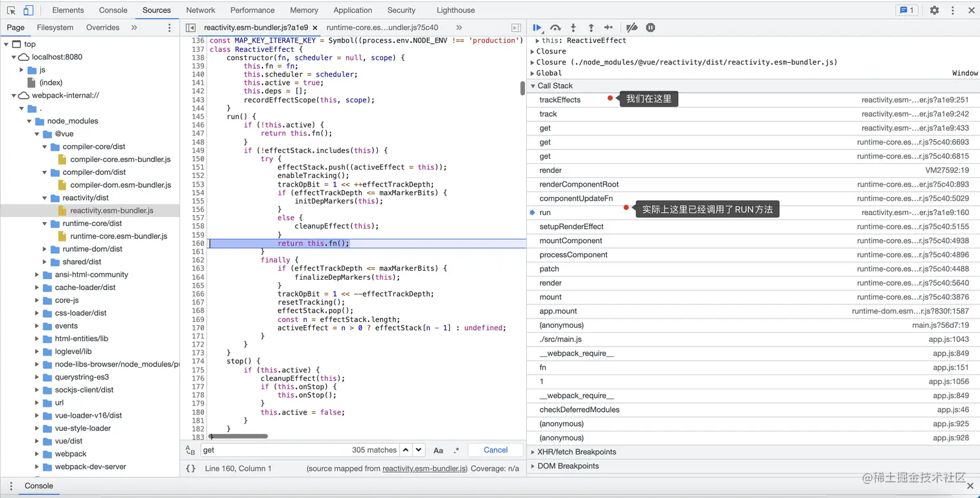Switch to the Elements tab
980x498 pixels.
(x=68, y=10)
